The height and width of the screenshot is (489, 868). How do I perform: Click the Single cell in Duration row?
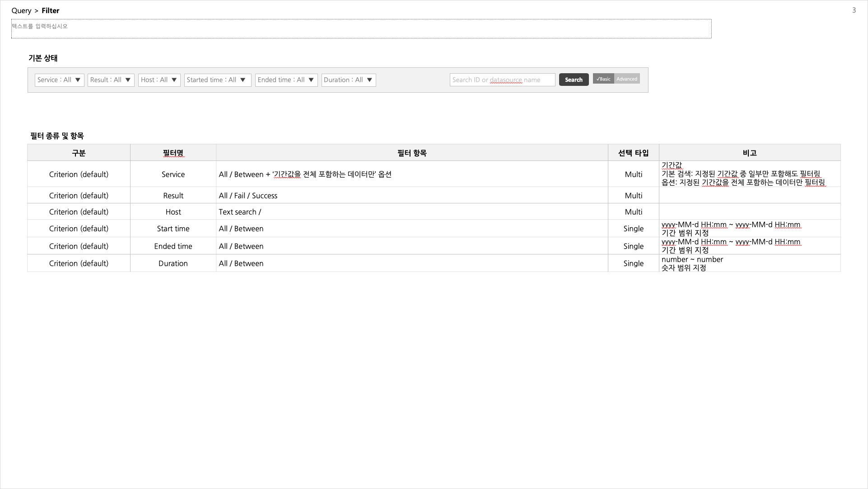633,263
